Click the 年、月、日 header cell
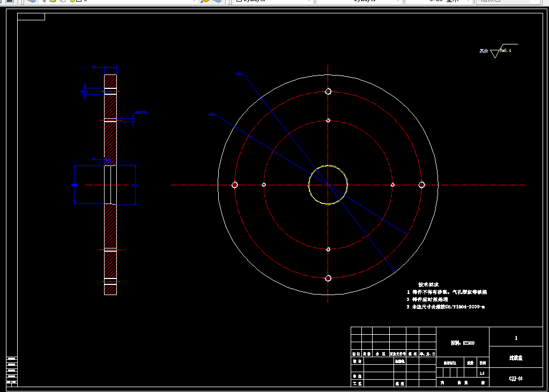Viewport: 549px width, 392px height. 427,354
